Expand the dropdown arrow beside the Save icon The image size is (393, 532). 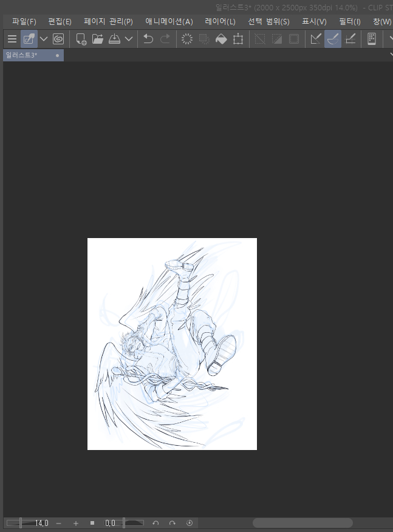click(129, 39)
